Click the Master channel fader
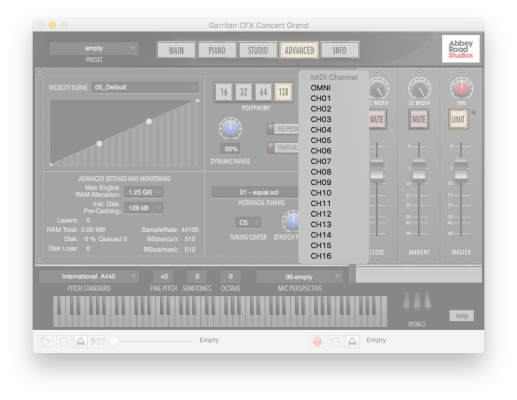 coord(461,170)
